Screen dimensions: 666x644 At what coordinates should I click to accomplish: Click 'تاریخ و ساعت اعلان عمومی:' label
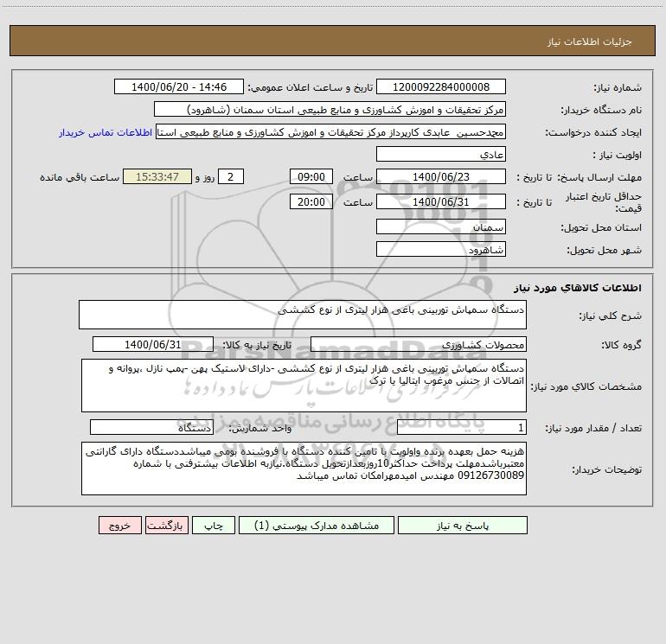pos(311,87)
